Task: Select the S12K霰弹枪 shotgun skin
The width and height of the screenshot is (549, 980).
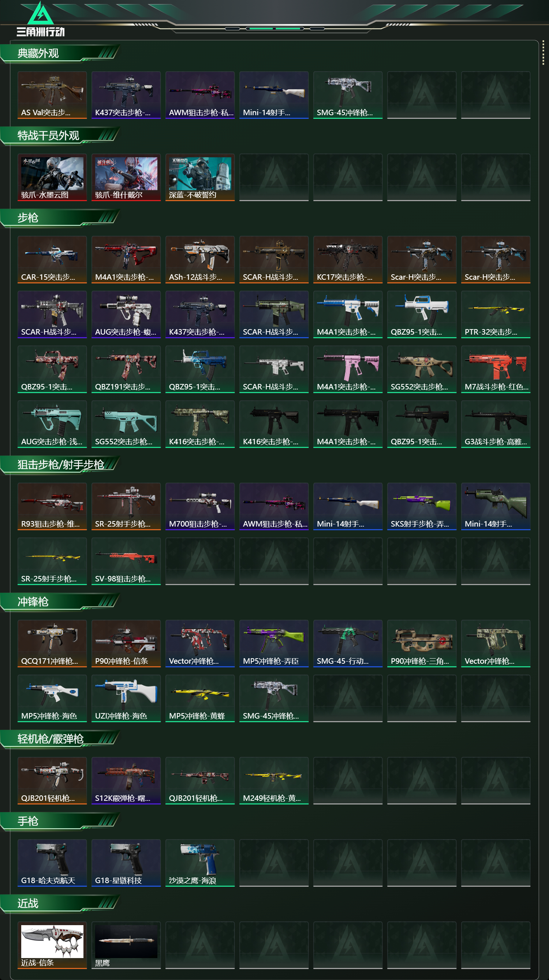Action: point(126,780)
